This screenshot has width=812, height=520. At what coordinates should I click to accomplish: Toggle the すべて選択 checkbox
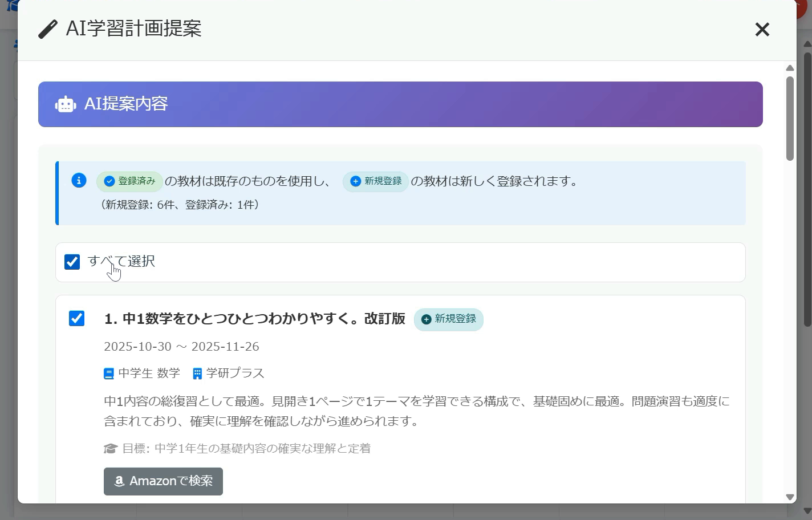point(72,262)
